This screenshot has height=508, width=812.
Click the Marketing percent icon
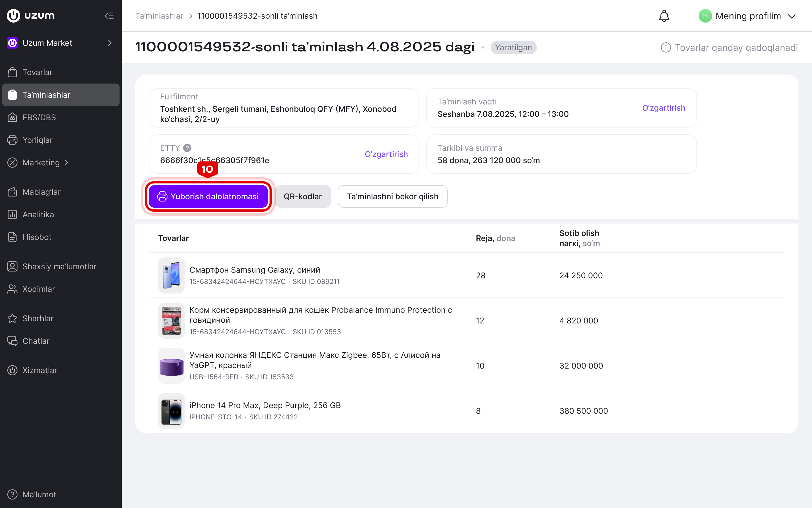point(12,163)
